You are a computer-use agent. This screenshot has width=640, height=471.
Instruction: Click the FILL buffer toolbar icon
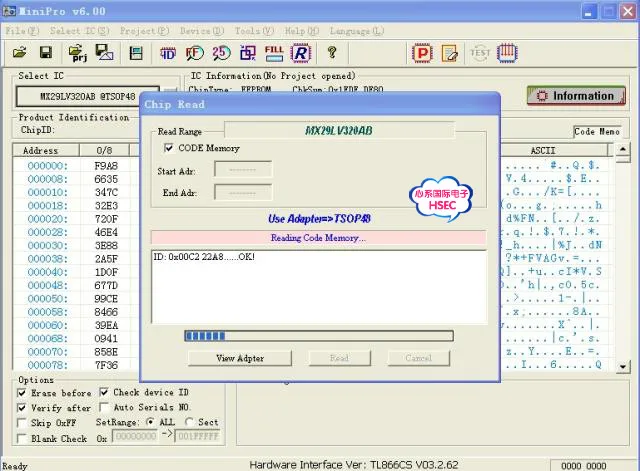coord(274,53)
